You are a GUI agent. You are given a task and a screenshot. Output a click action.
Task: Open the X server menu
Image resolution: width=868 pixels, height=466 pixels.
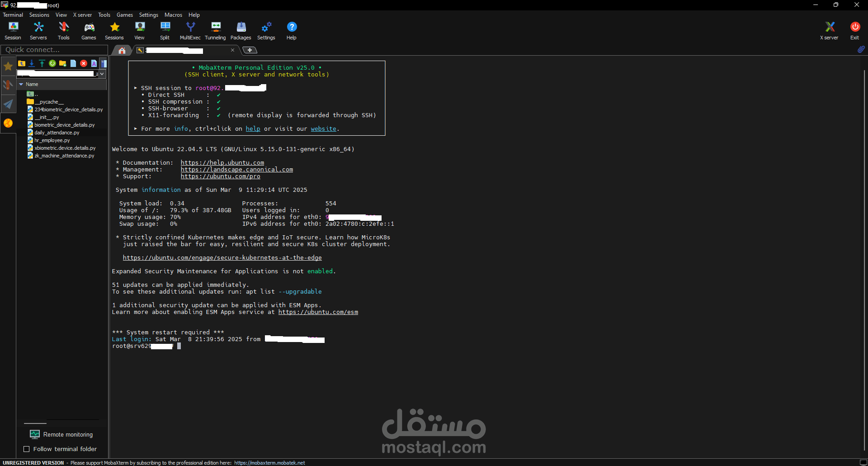coord(82,15)
